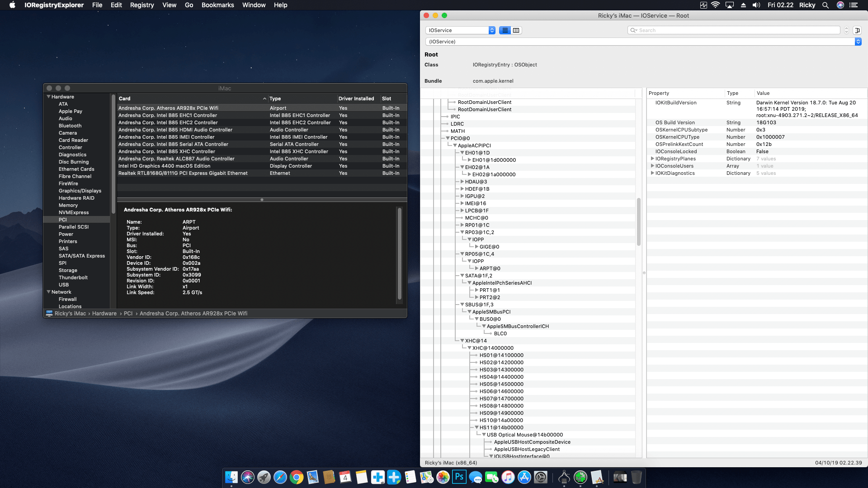Open System Information caliper icon in Dock
This screenshot has height=488, width=868.
pyautogui.click(x=564, y=477)
